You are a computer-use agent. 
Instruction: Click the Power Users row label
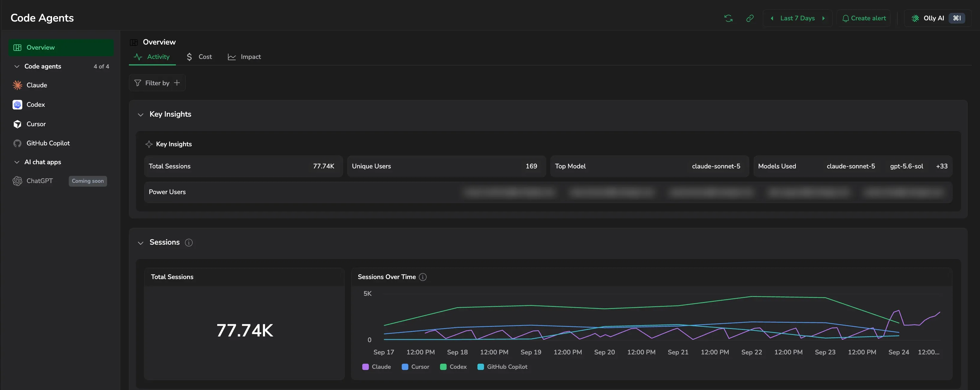point(167,192)
